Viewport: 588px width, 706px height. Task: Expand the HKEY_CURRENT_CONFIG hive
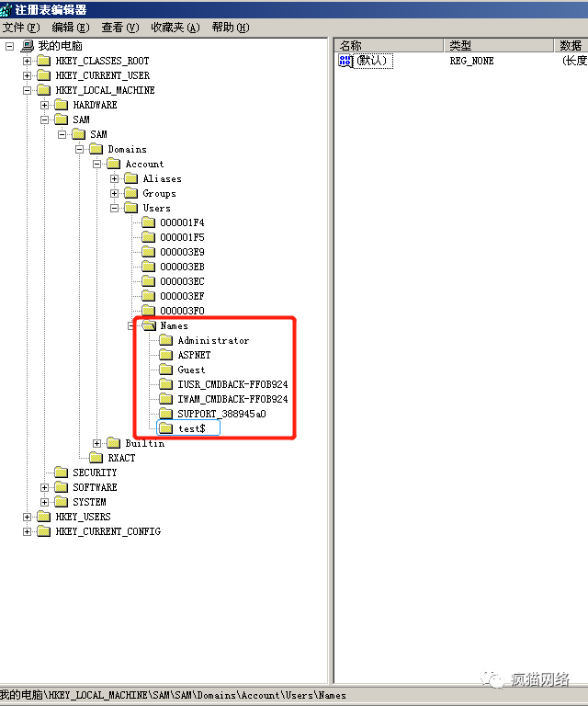point(27,531)
